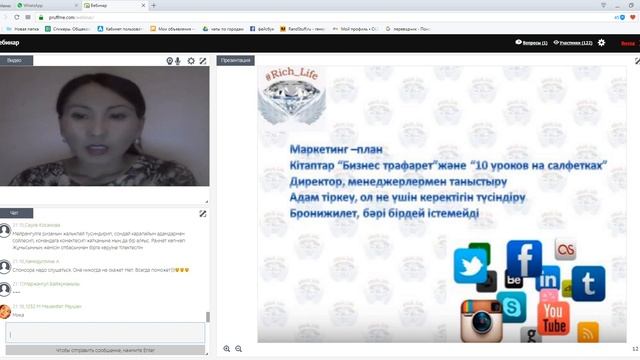
Task: Open the browser menu icon at top right
Action: tap(603, 5)
